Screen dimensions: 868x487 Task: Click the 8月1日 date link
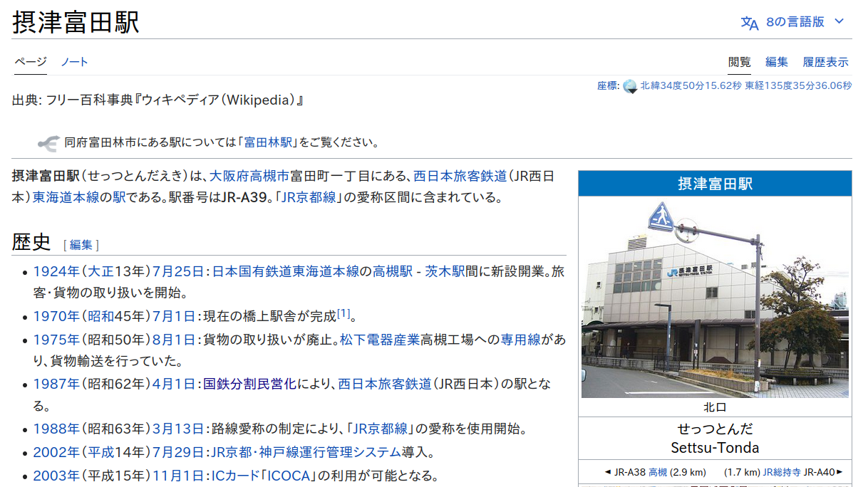tap(174, 340)
